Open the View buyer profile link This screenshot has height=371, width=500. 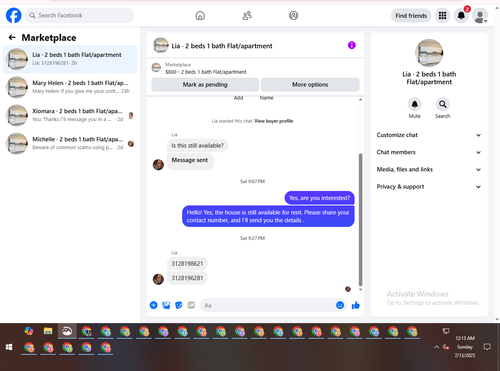pos(274,121)
